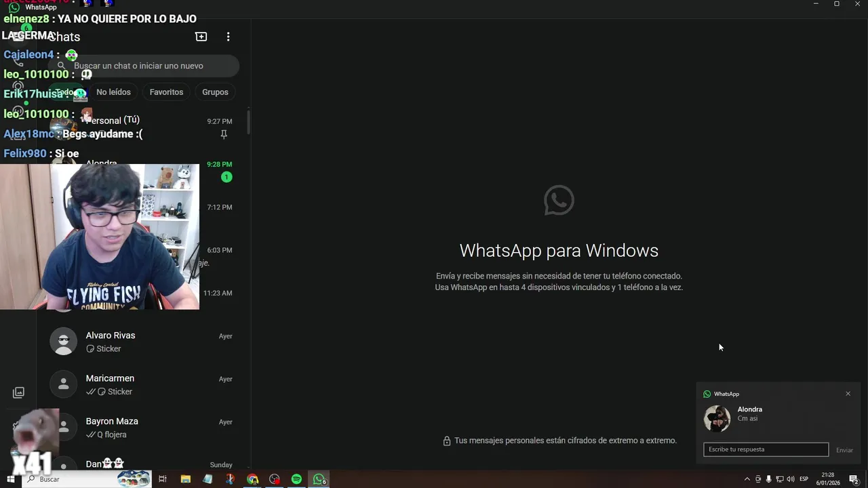This screenshot has height=488, width=868.
Task: Open the Windows Start menu
Action: click(x=10, y=479)
